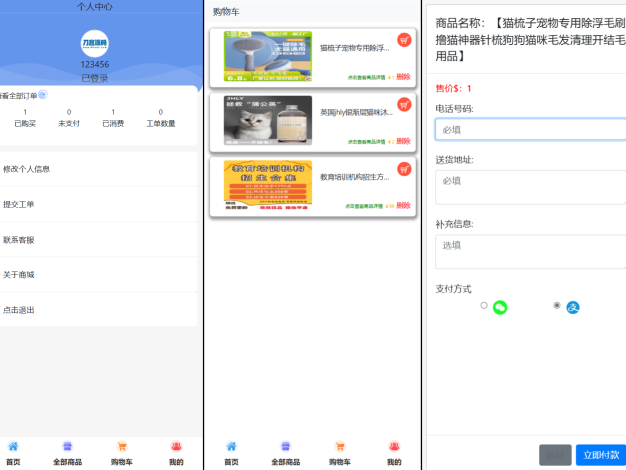Focus the 电话号码 input field

531,129
